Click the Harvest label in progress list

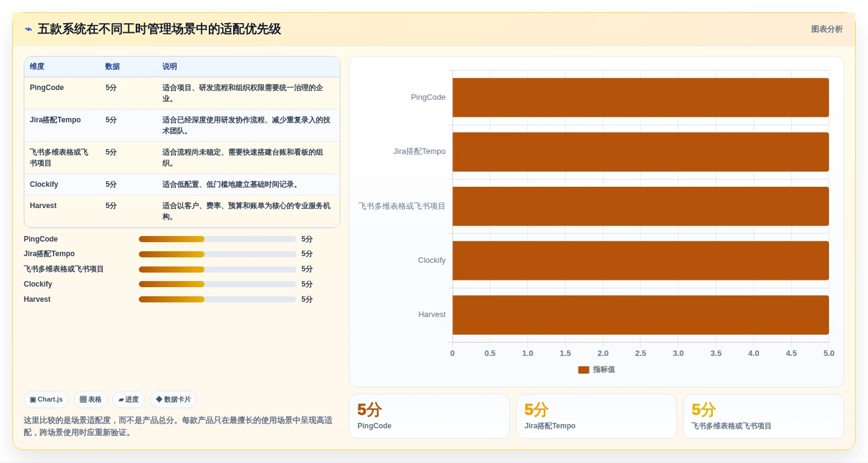point(37,299)
